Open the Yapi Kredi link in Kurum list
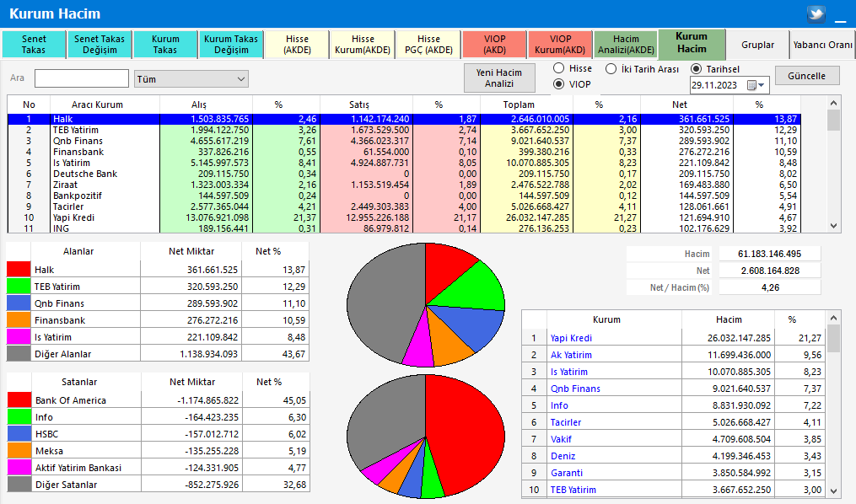The image size is (856, 504). (x=571, y=338)
